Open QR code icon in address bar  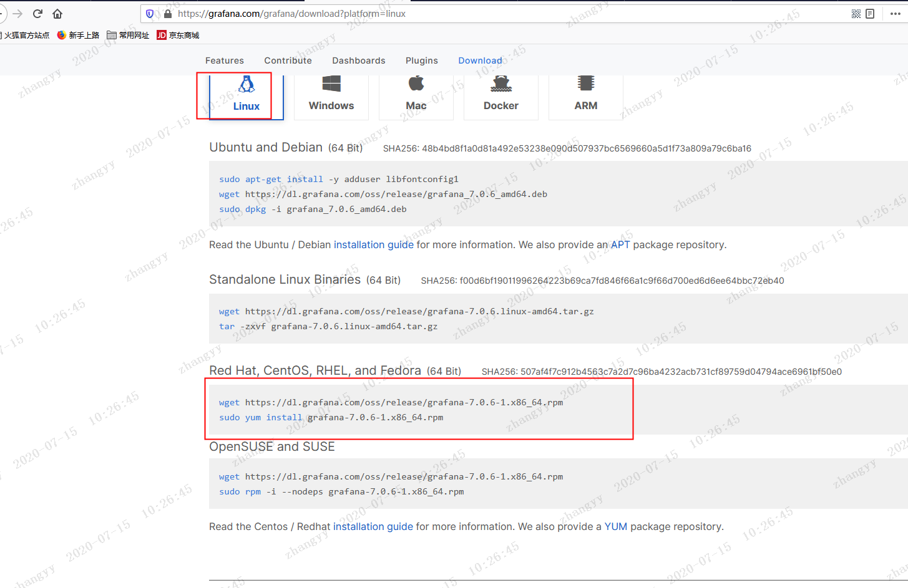[856, 14]
